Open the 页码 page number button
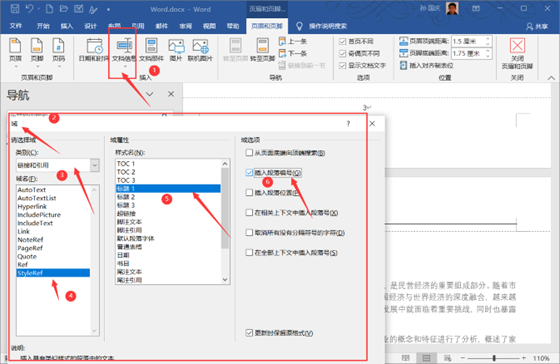Image resolution: width=560 pixels, height=364 pixels. coord(59,52)
